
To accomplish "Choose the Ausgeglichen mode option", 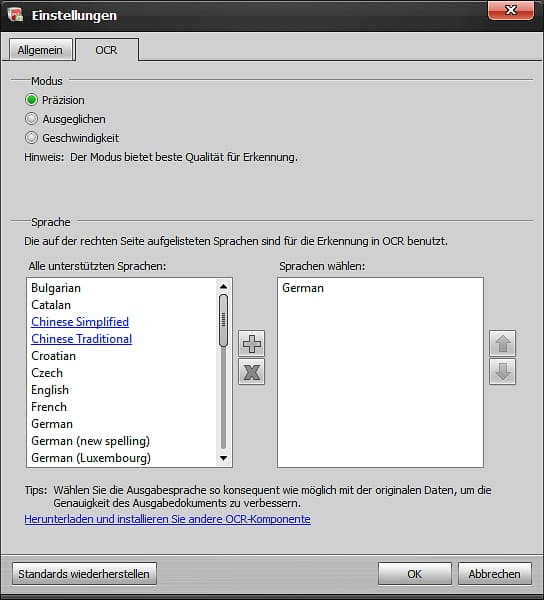I will tap(31, 119).
